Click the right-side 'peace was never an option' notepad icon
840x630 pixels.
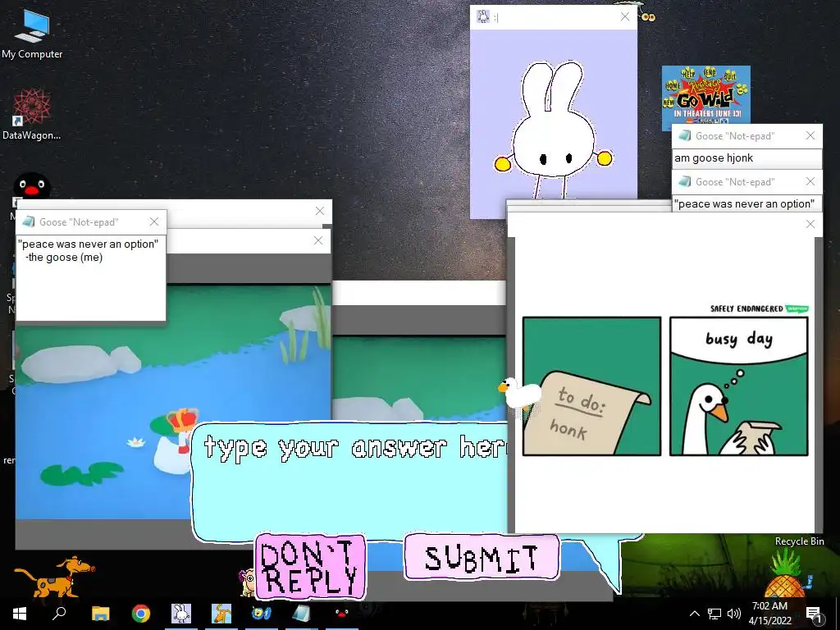(x=685, y=181)
